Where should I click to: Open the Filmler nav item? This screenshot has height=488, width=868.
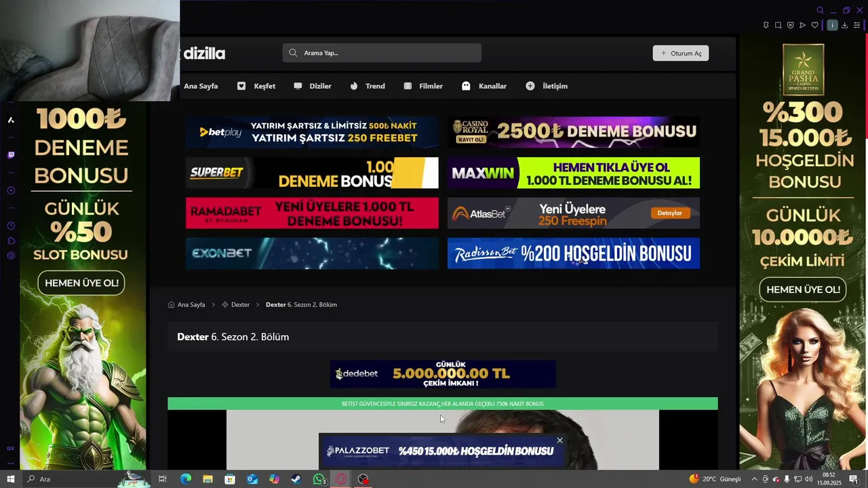coord(423,86)
